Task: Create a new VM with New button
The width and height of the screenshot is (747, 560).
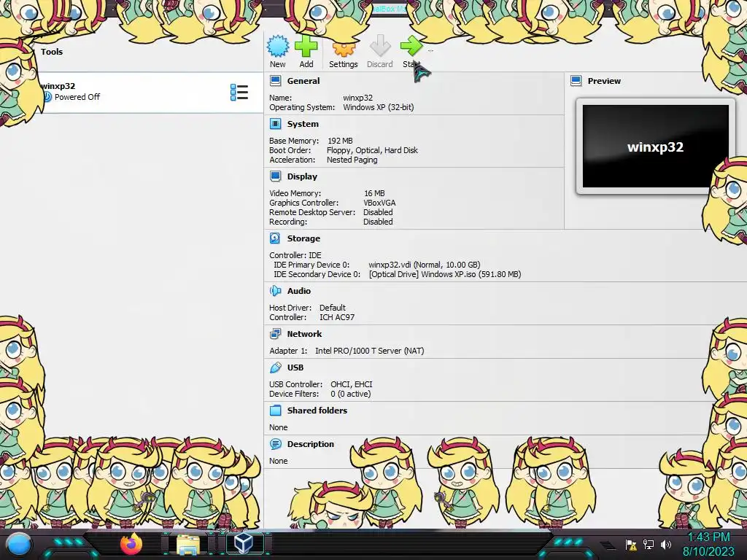Action: (278, 52)
